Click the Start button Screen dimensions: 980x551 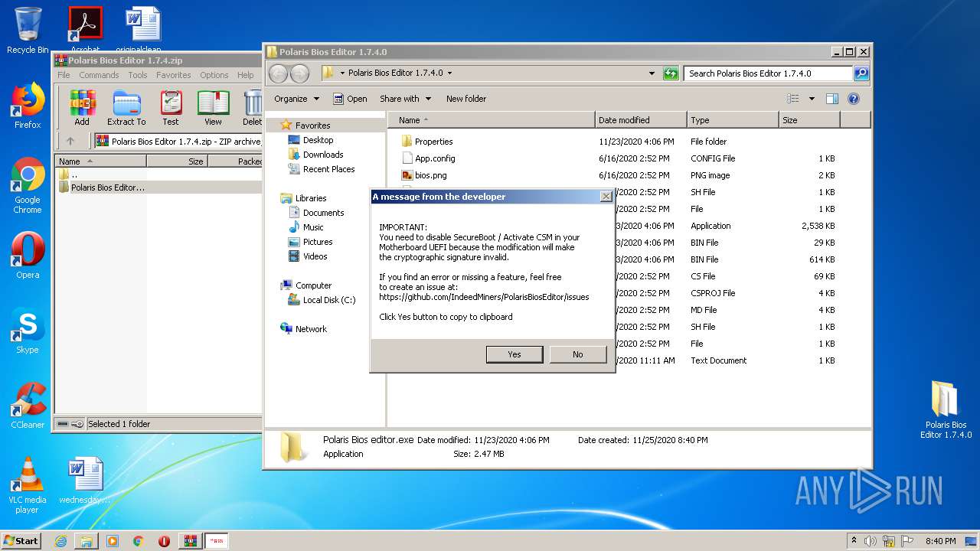point(21,540)
